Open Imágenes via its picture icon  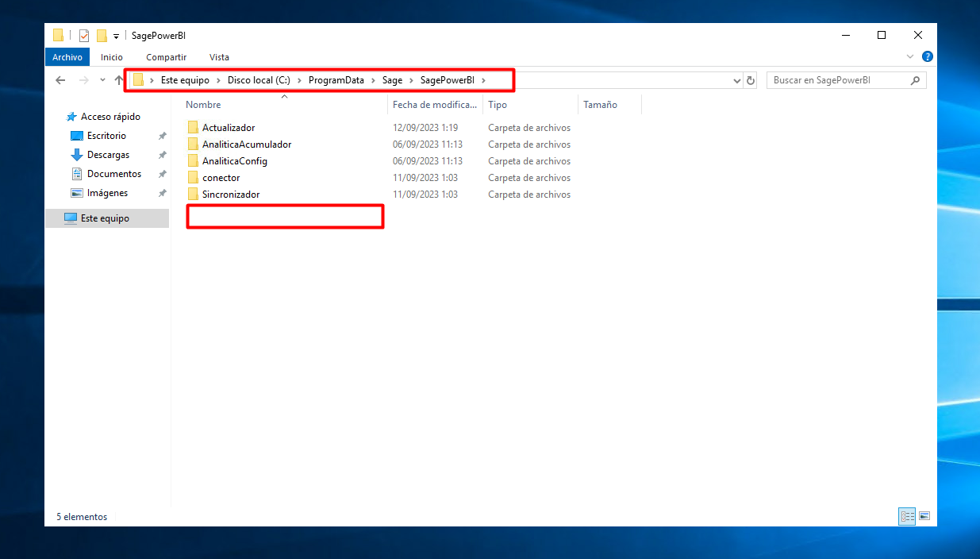point(77,193)
